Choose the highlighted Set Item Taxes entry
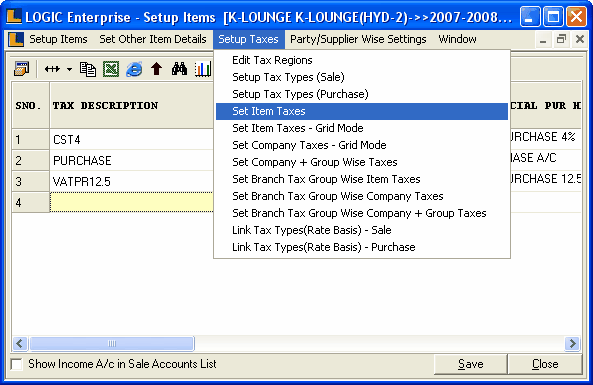This screenshot has width=593, height=385. (x=362, y=111)
